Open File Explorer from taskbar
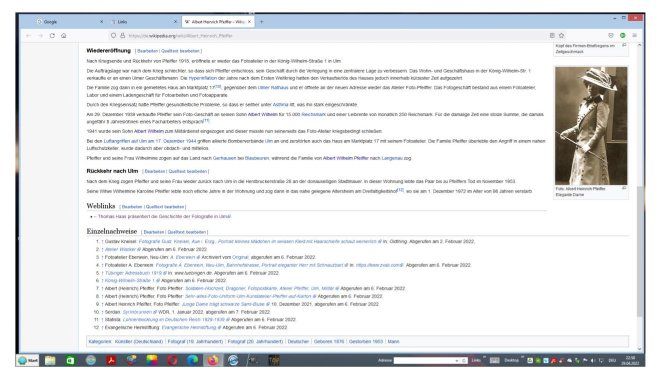Viewport: 663px width, 379px height. pos(50,360)
